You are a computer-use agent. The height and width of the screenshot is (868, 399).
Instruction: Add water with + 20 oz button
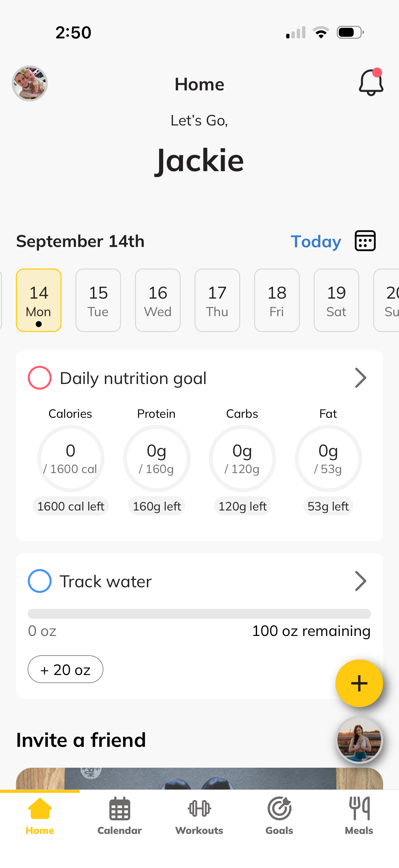pos(65,669)
